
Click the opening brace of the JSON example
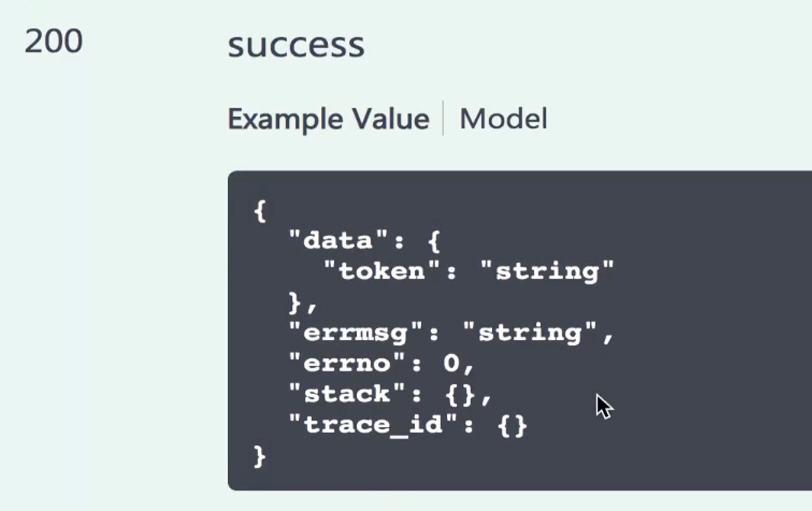point(260,211)
